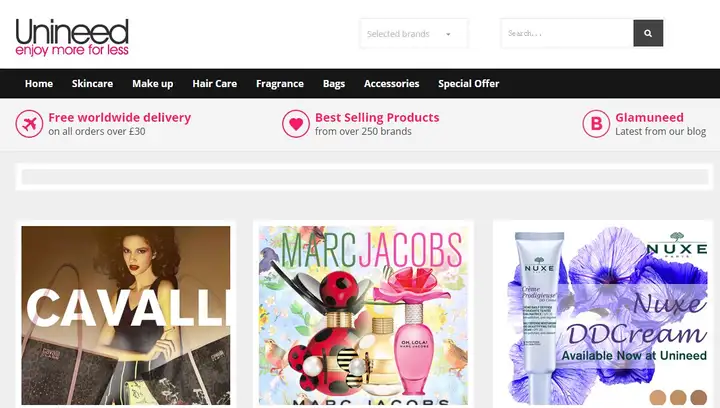This screenshot has height=408, width=720.
Task: Click the airplane free delivery icon
Action: click(29, 124)
